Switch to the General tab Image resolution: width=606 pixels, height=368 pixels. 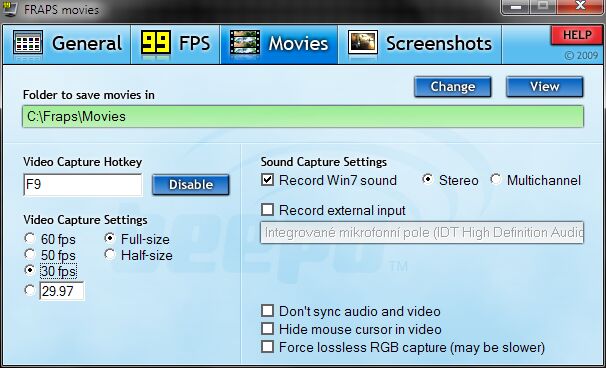point(67,44)
